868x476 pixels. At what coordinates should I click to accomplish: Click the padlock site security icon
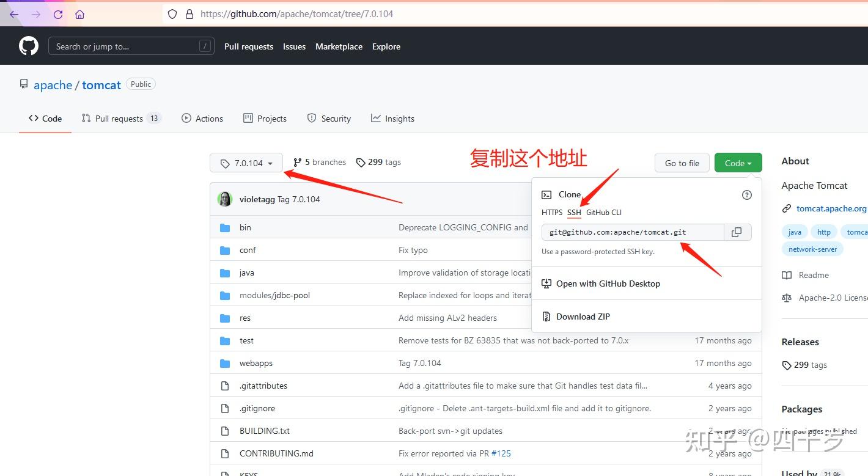[x=189, y=14]
